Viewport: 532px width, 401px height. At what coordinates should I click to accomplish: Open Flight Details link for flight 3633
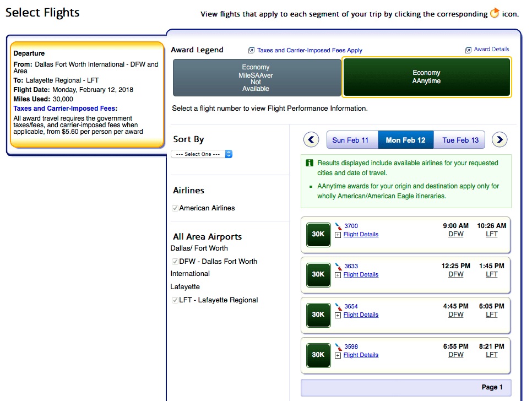361,275
